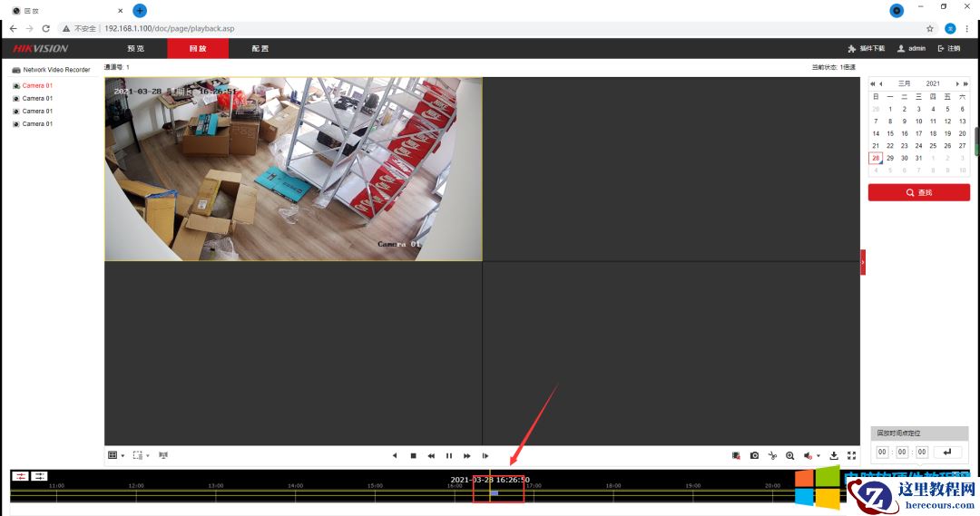The image size is (980, 516).
Task: Open a new browser tab
Action: 140,11
